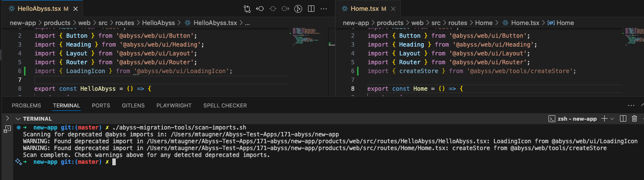
Task: Kill terminal with trash icon
Action: (x=634, y=119)
